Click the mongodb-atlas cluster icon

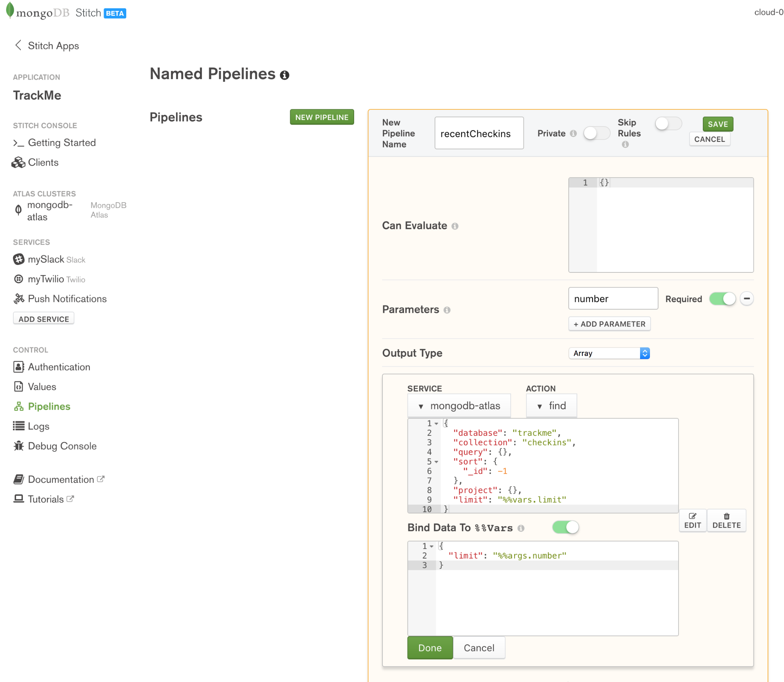(x=18, y=210)
